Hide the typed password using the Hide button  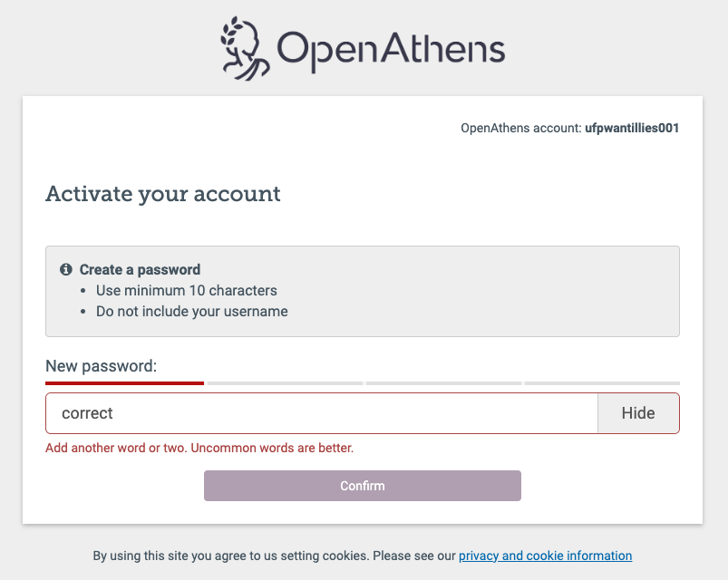(x=637, y=412)
